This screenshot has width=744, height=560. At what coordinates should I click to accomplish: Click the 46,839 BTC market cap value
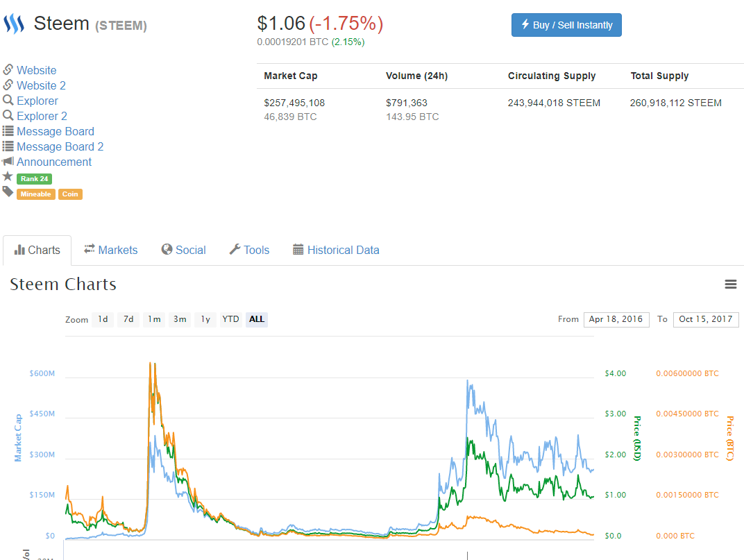click(290, 117)
